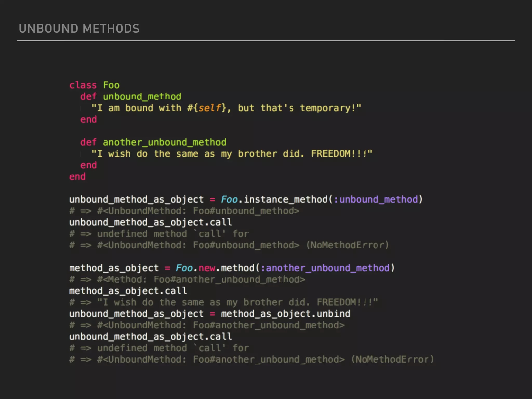The width and height of the screenshot is (532, 399).
Task: Click final '(NoMethodError)' comment at bottom
Action: (392, 360)
